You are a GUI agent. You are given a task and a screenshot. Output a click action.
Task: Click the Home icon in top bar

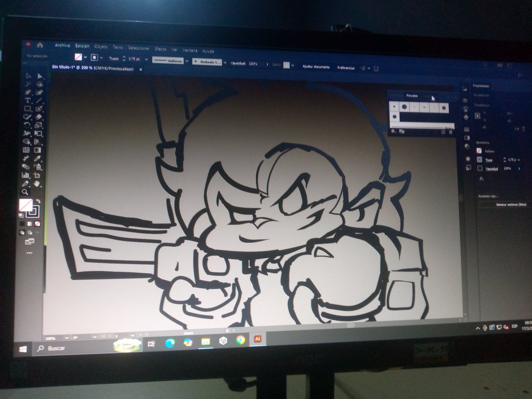point(40,45)
